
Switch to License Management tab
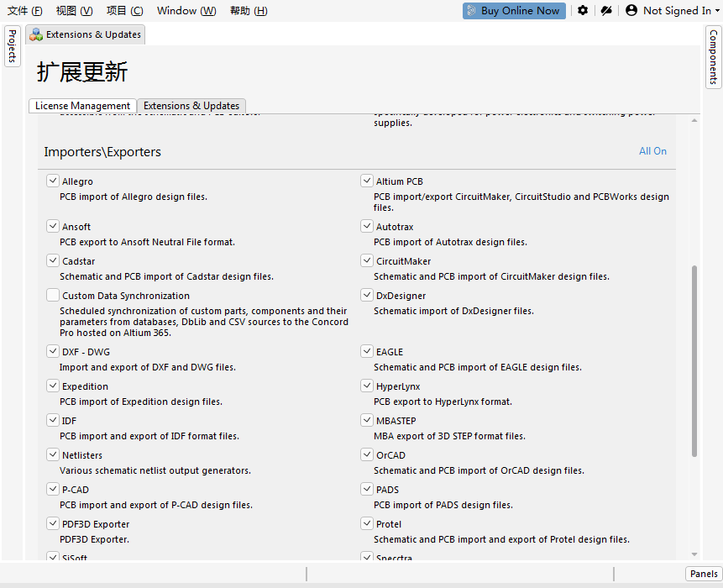click(x=82, y=106)
